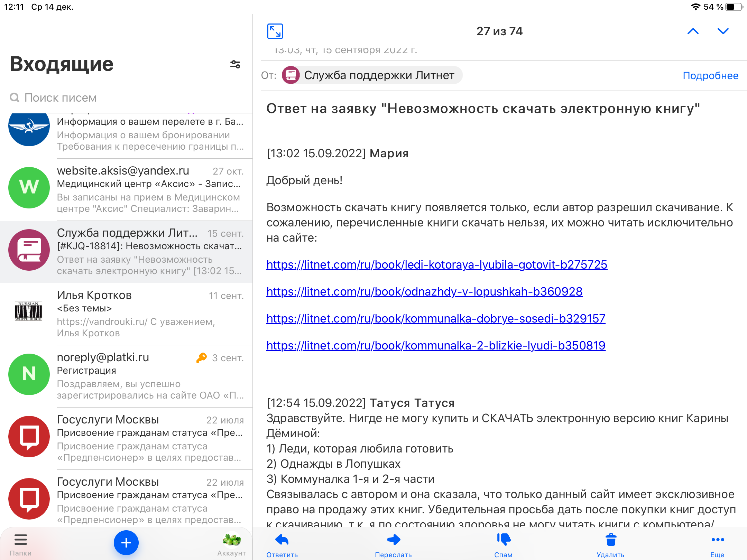Expand sender details via Подробнее
747x560 pixels.
[710, 76]
